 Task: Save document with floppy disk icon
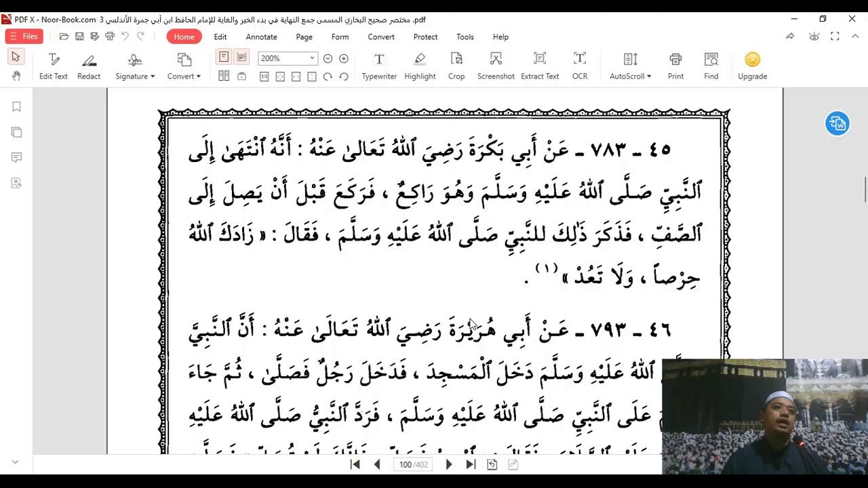pos(79,37)
